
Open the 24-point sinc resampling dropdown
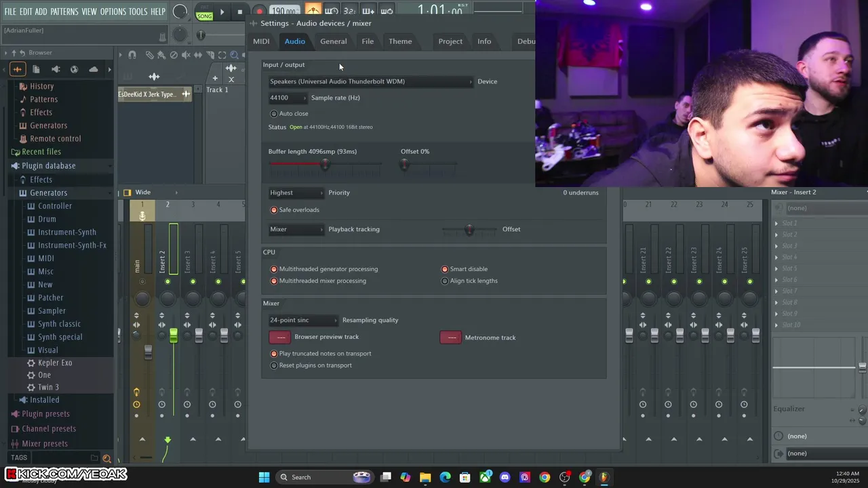303,320
